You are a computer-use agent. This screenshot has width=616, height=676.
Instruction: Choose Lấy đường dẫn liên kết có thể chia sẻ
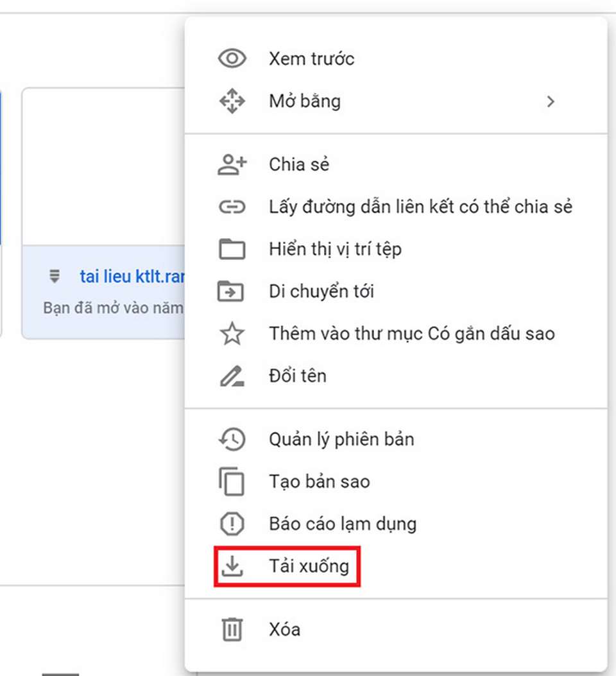click(x=420, y=207)
